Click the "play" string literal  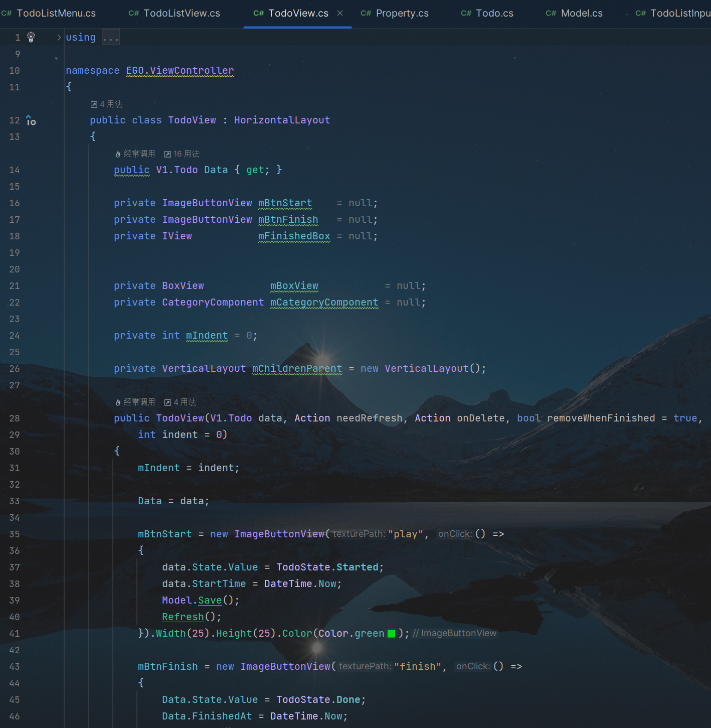pyautogui.click(x=406, y=534)
